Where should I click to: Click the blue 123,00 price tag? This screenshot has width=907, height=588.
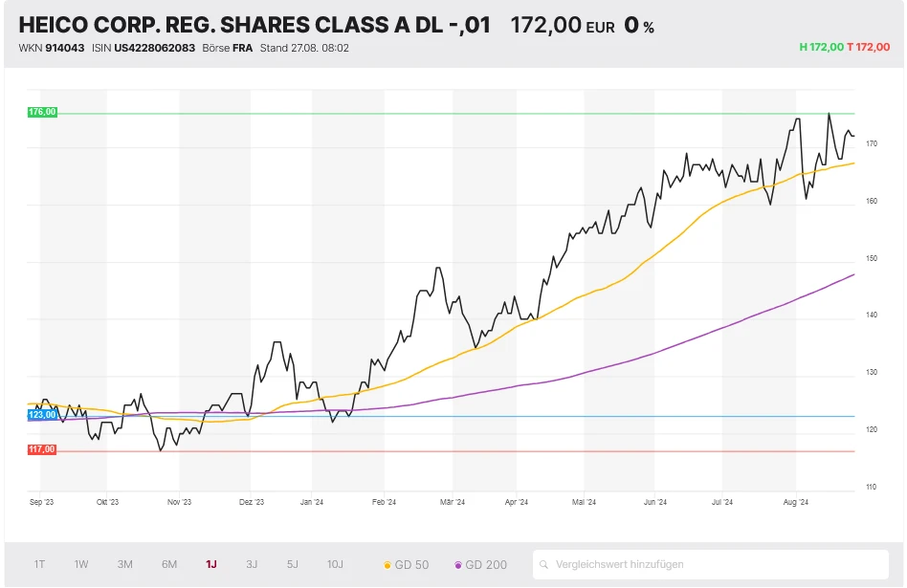(x=43, y=415)
